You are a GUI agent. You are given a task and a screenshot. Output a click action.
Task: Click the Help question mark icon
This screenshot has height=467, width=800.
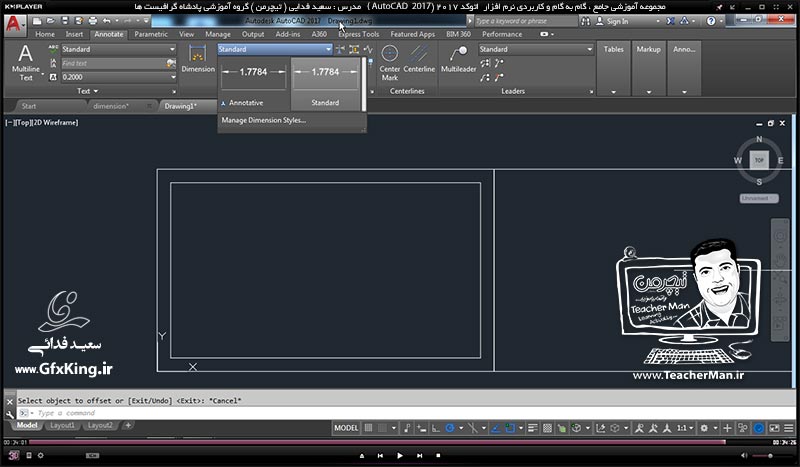tap(711, 21)
